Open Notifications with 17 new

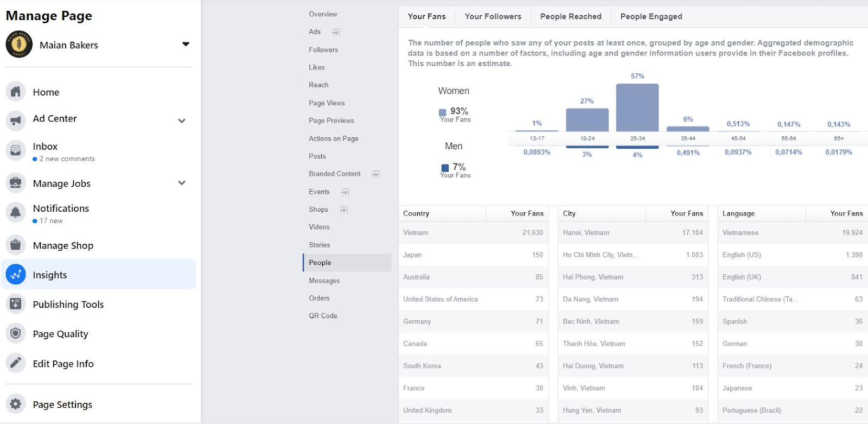point(98,213)
